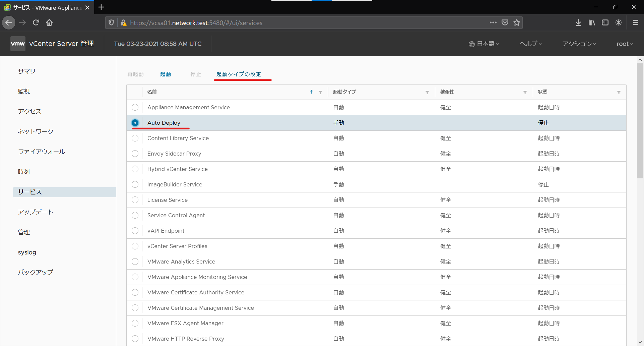Open a new browser tab
The height and width of the screenshot is (346, 644).
pyautogui.click(x=101, y=7)
